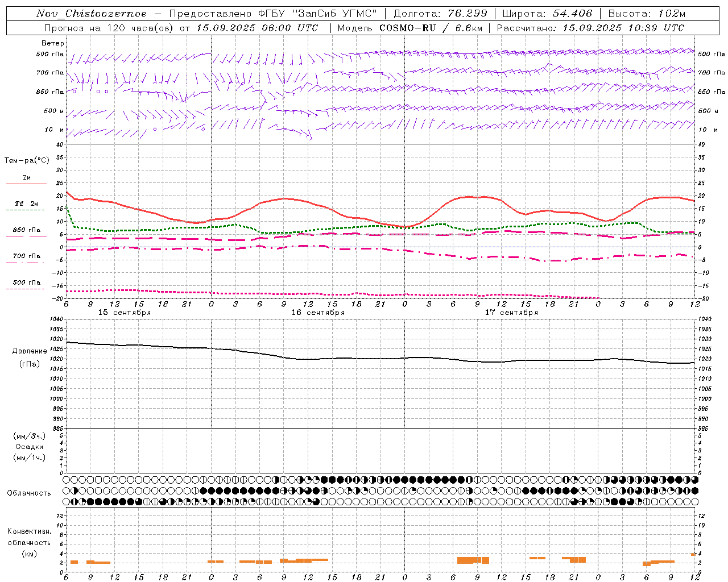Screen dimensions: 728x582
Task: Click the 17 сентября date label
Action: (511, 313)
